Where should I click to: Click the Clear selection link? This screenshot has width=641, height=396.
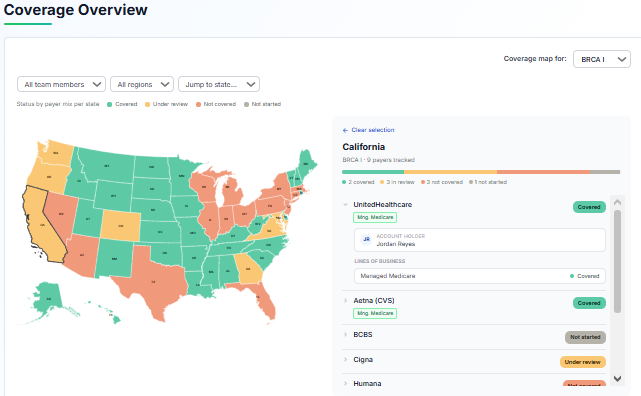tap(373, 130)
